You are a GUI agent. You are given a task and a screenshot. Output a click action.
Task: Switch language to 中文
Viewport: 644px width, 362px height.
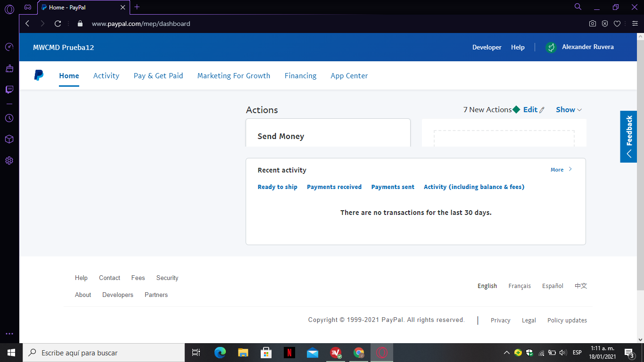[x=581, y=286]
